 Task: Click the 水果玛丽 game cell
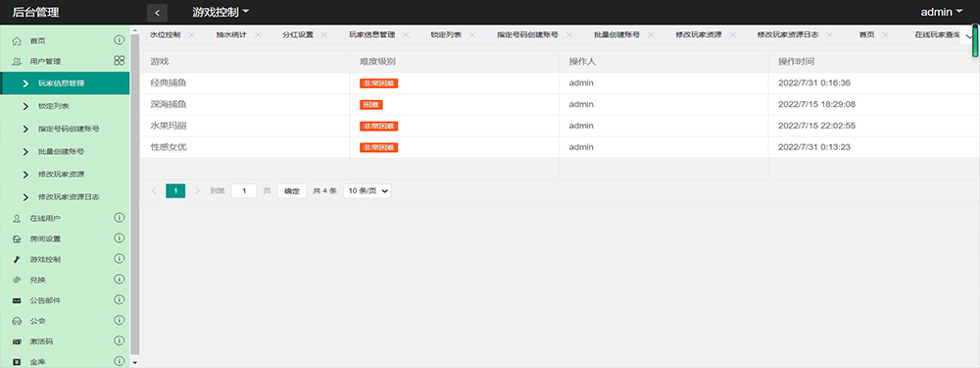click(245, 126)
